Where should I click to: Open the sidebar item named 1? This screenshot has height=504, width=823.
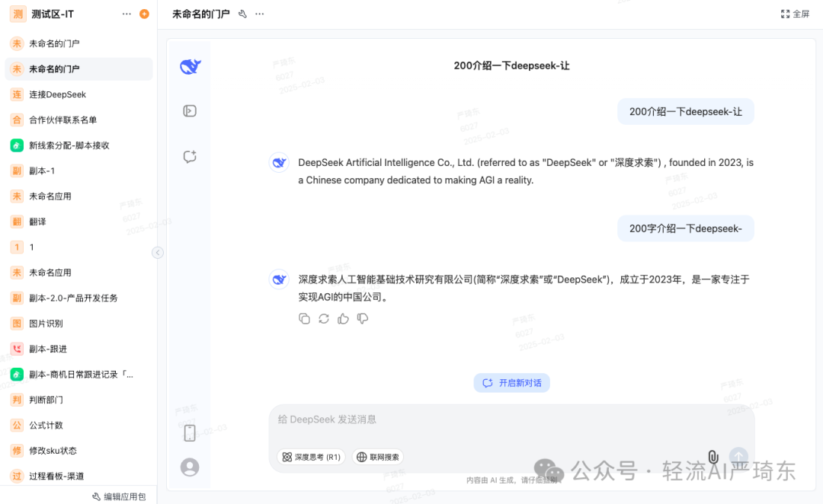78,247
